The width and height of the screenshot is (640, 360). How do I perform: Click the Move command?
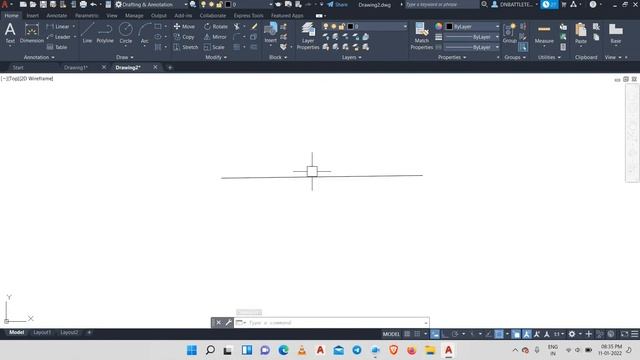coord(184,27)
